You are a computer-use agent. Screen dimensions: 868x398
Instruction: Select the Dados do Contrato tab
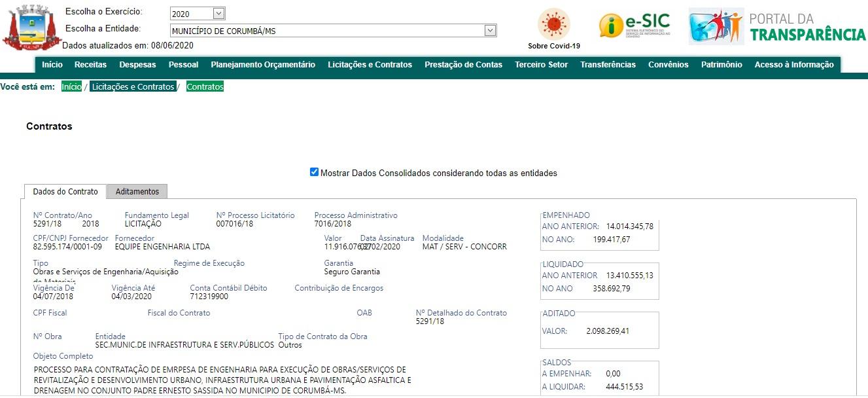(x=65, y=192)
